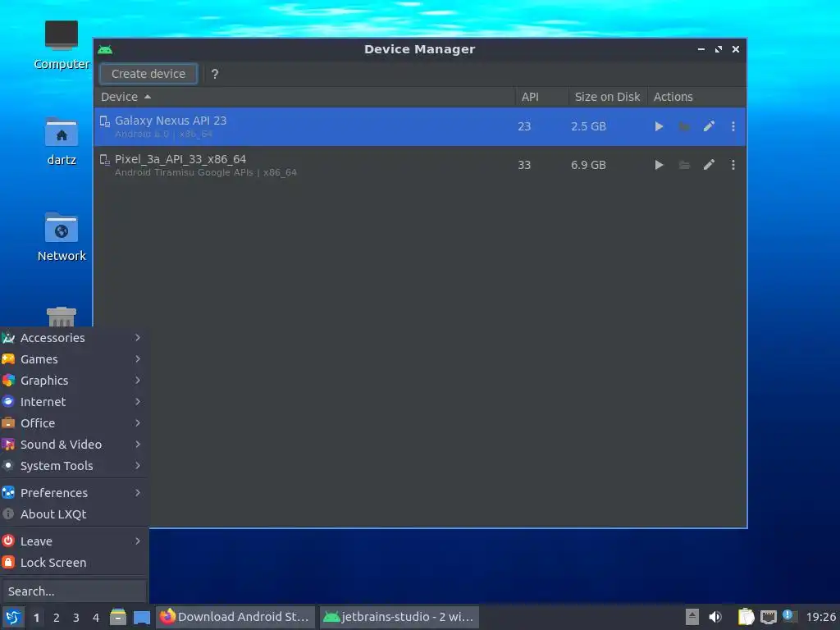Expand the Leave submenu
Screen dimensions: 840x630
click(x=75, y=541)
